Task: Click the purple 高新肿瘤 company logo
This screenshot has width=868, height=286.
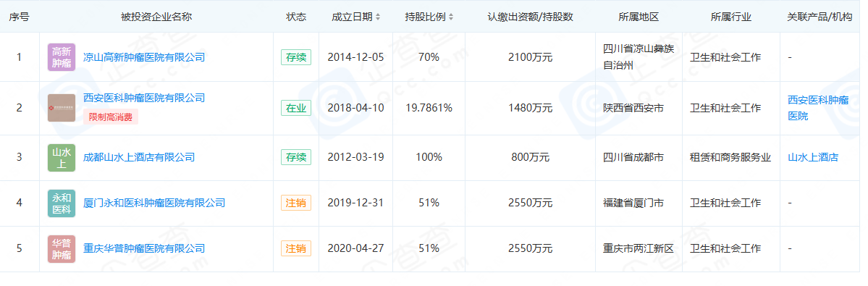Action: 62,57
